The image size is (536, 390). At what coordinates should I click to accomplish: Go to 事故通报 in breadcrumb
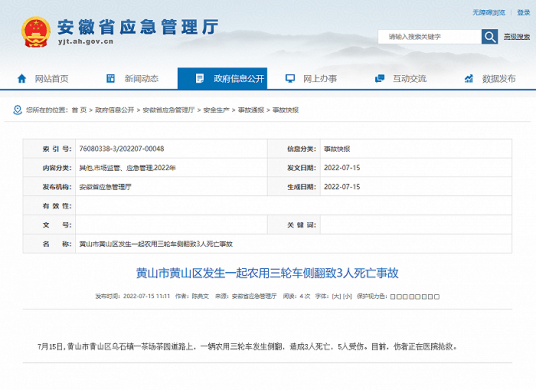(251, 110)
